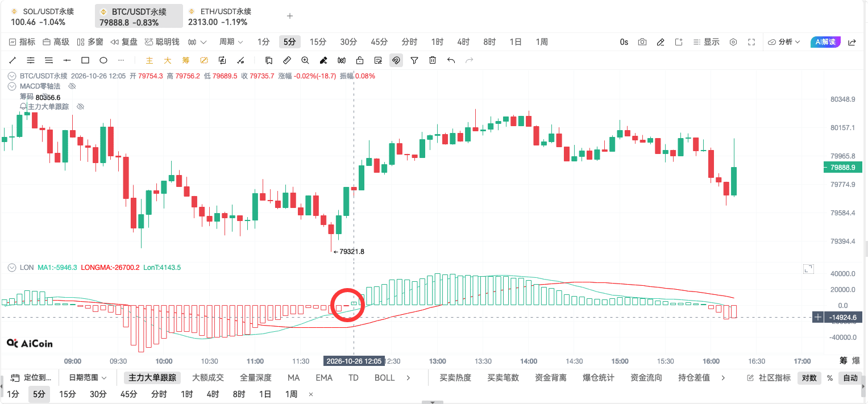Toggle 自动 auto scale
This screenshot has width=868, height=404.
click(x=850, y=378)
